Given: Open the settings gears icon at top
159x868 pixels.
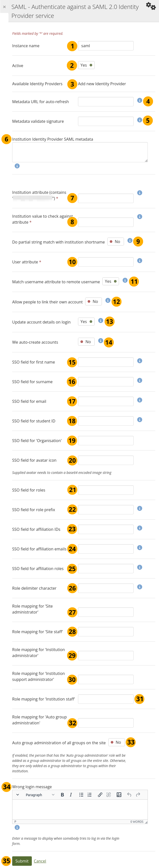Looking at the screenshot, I should [150, 6].
